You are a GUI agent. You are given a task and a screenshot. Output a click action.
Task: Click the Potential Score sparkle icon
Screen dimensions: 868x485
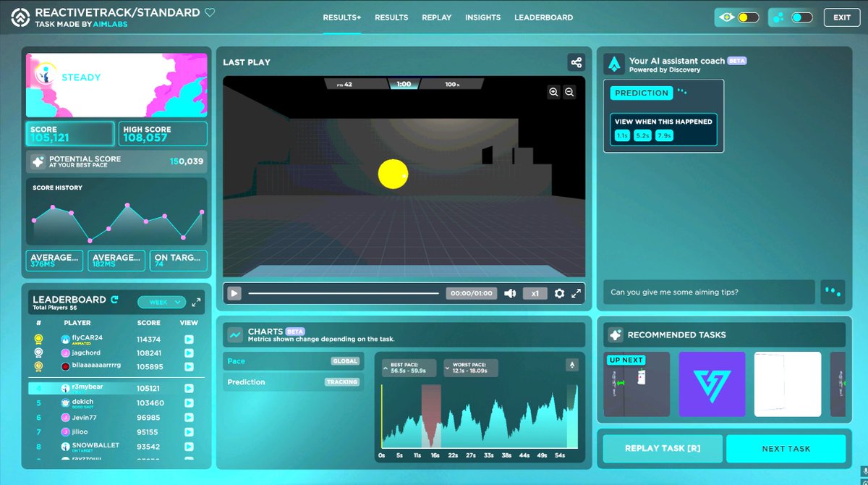tap(38, 163)
